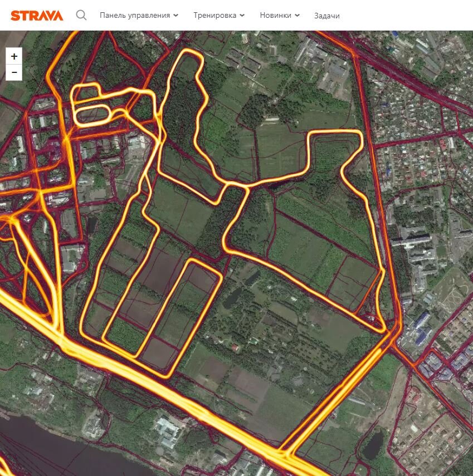Zoom in the map with plus button
The image size is (473, 476).
[14, 56]
